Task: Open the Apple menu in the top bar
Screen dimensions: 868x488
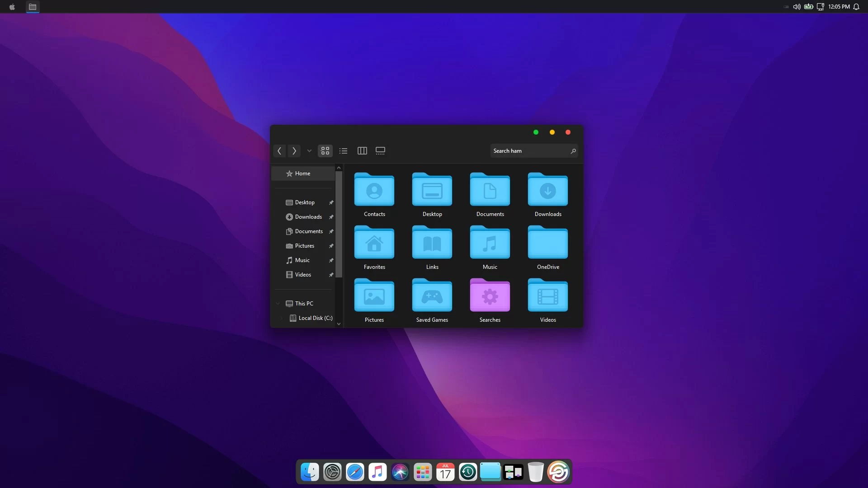Action: coord(12,7)
